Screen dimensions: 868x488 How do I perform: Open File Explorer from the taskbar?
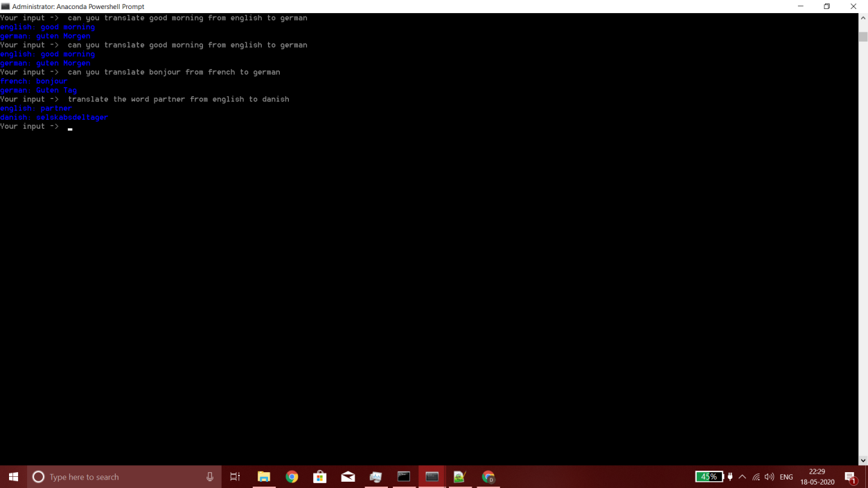click(264, 477)
